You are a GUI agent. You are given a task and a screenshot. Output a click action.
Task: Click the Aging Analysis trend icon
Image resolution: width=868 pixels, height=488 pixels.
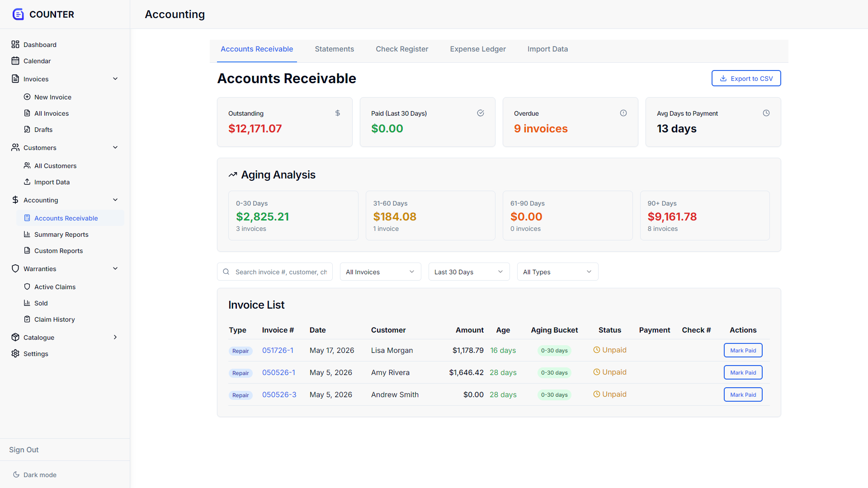(233, 175)
